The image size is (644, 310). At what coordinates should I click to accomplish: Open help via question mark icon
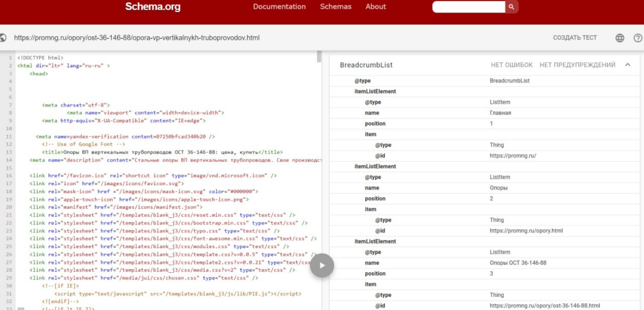(x=637, y=38)
